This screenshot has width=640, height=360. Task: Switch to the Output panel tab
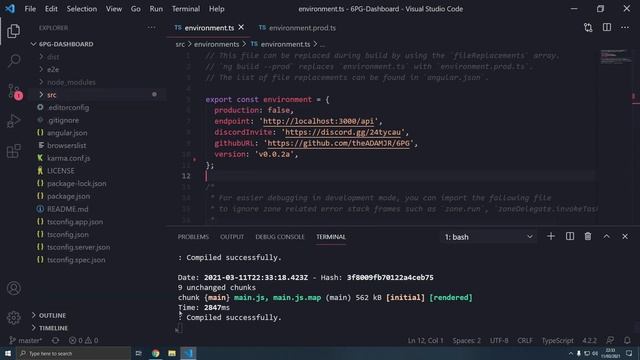coord(232,237)
